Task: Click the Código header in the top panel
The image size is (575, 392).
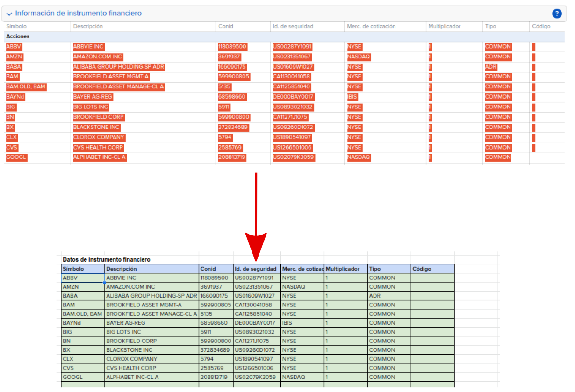Action: [541, 26]
